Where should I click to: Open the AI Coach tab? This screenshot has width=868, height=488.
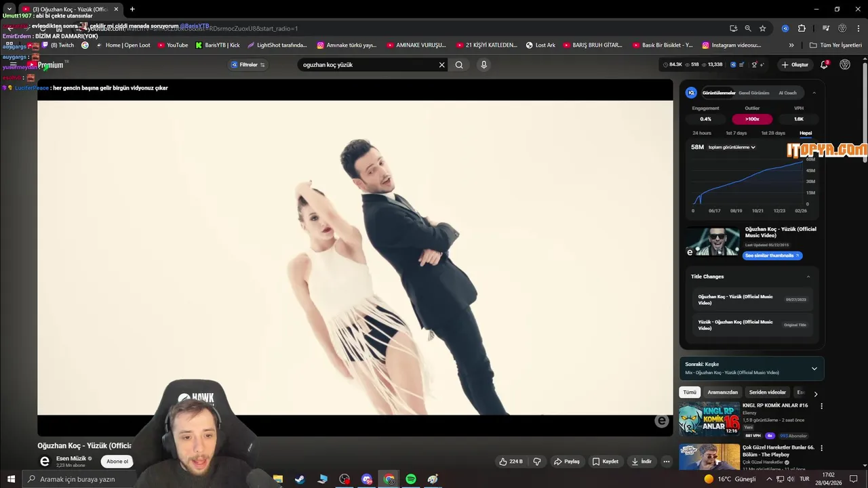(x=788, y=93)
